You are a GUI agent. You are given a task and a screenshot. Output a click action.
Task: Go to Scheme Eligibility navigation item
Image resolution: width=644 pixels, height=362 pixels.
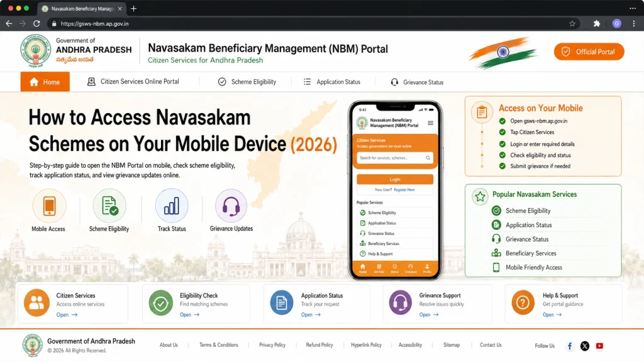pyautogui.click(x=247, y=82)
